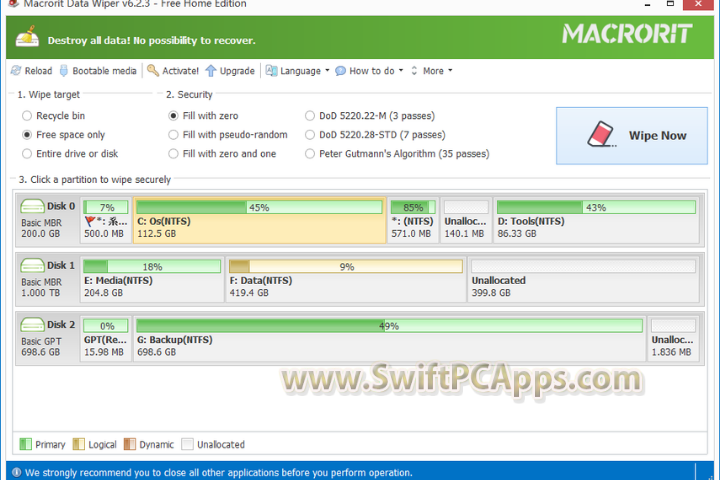Click the Macrorit app icon in title bar
This screenshot has height=480, width=720.
click(x=13, y=4)
